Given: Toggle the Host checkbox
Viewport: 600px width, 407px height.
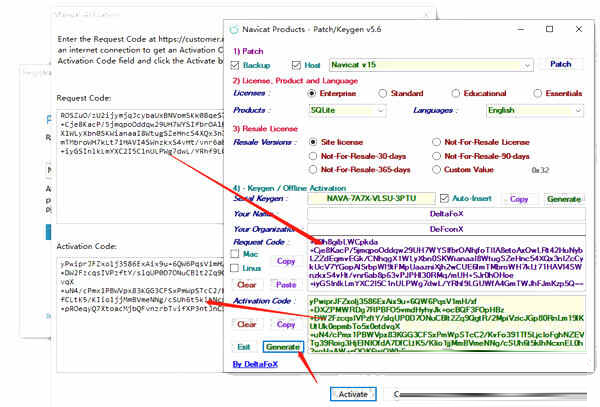Looking at the screenshot, I should coord(296,65).
